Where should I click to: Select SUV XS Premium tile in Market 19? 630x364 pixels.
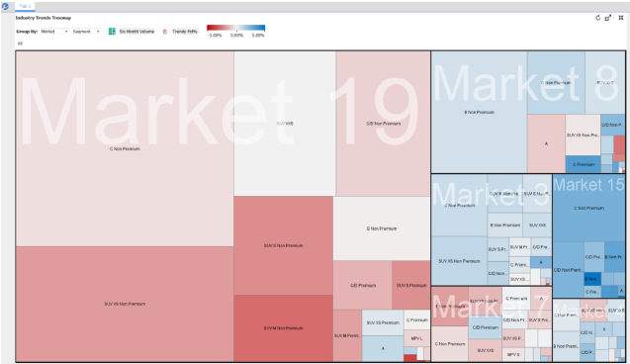[383, 322]
